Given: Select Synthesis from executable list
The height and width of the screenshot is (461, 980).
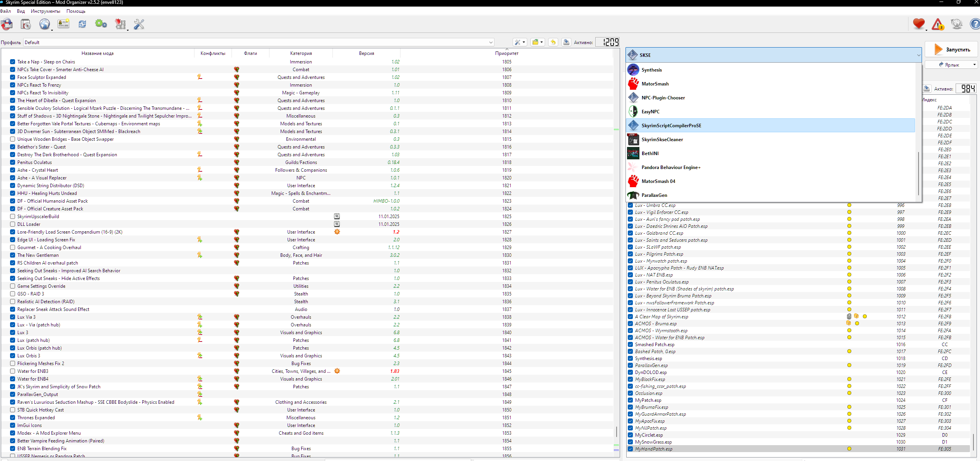Looking at the screenshot, I should click(x=770, y=70).
